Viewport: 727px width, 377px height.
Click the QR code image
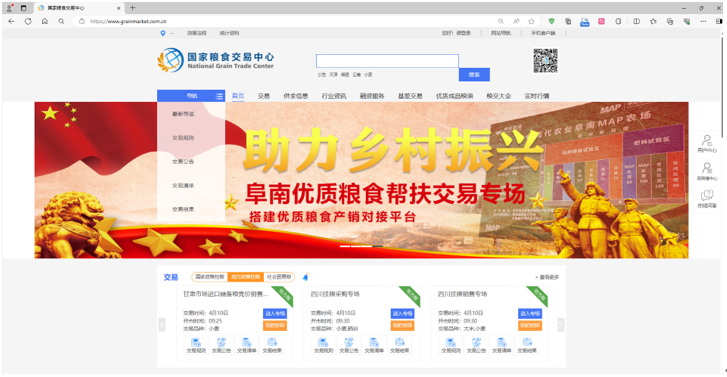tap(545, 60)
